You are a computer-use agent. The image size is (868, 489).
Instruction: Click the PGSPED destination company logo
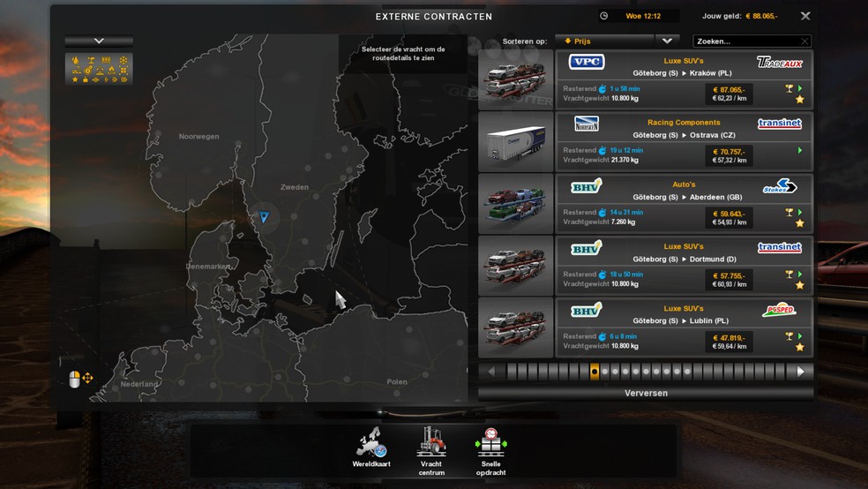click(780, 310)
